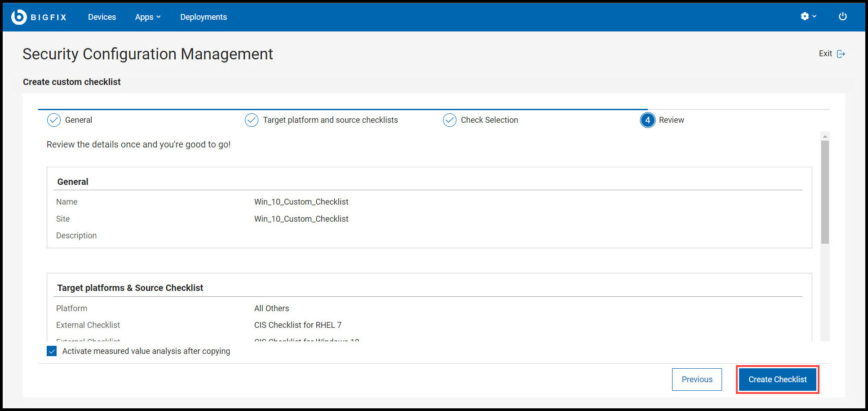This screenshot has width=868, height=411.
Task: Select the Review step circle labeled 4
Action: 647,120
